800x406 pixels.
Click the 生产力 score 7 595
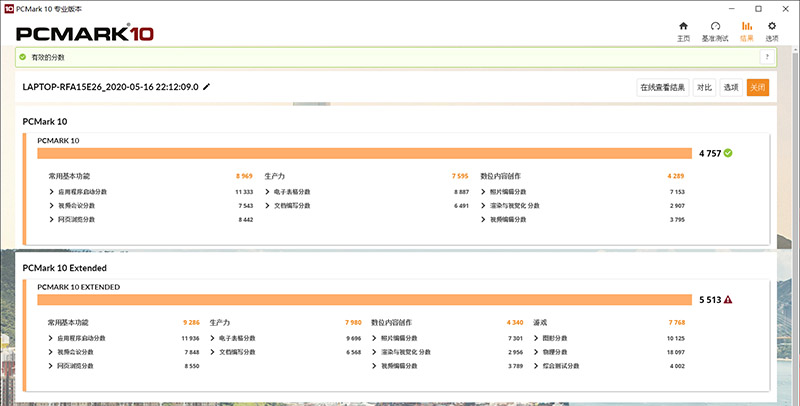pos(460,176)
